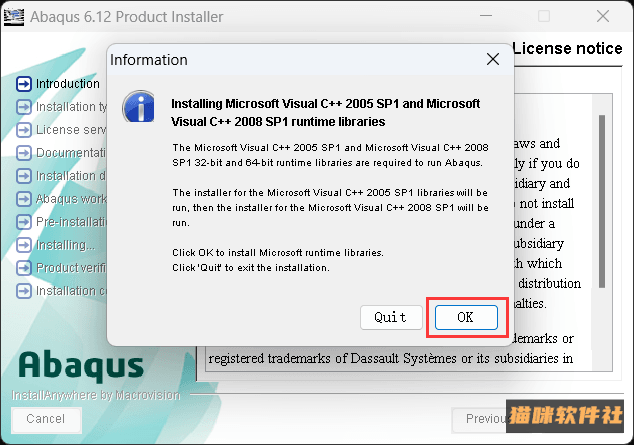Click the 'Installing...' step label
This screenshot has height=445, width=634.
pos(66,245)
